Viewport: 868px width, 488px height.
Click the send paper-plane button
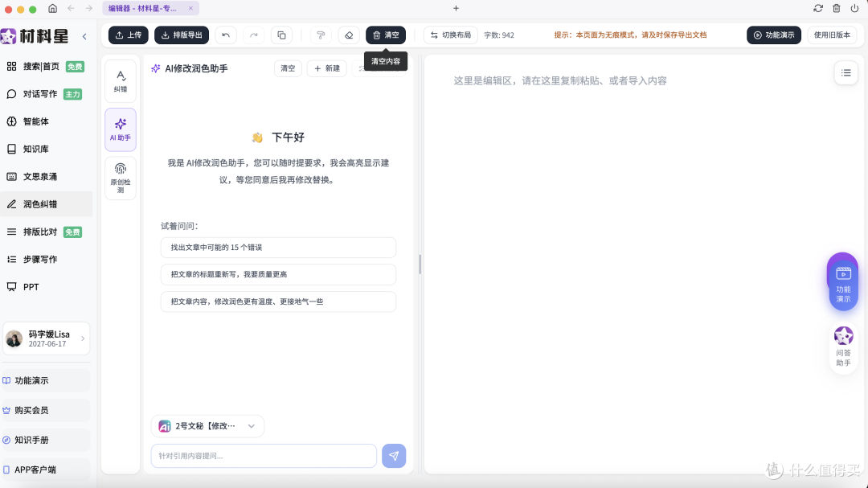point(394,456)
